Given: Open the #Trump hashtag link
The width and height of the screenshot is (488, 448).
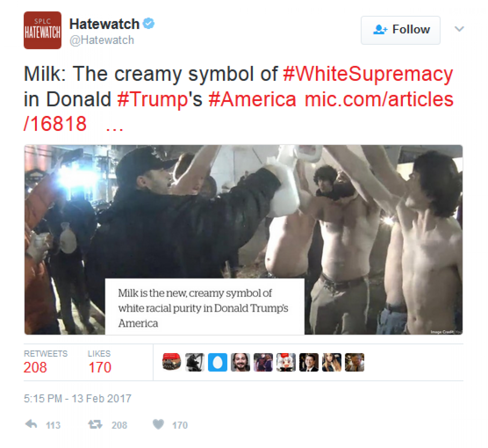Looking at the screenshot, I should click(x=153, y=99).
